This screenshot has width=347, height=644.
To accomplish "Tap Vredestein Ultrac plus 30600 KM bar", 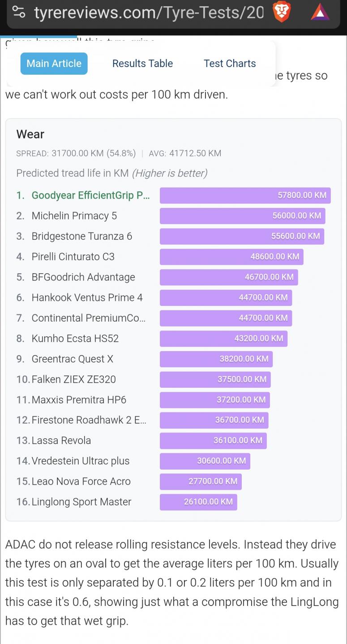I will click(x=205, y=461).
